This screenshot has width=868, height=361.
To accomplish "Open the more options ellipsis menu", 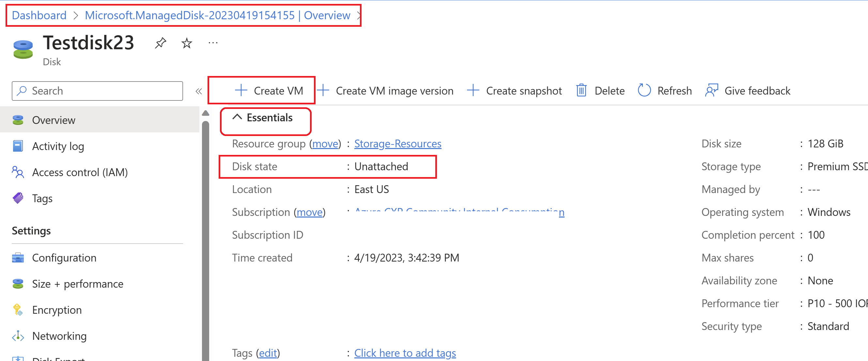I will pos(213,43).
